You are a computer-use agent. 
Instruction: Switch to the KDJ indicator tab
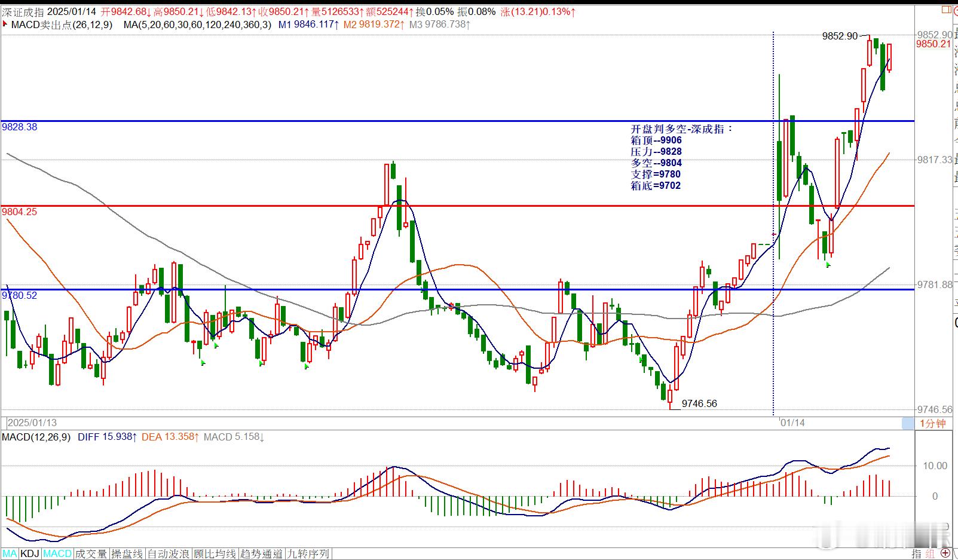[30, 554]
